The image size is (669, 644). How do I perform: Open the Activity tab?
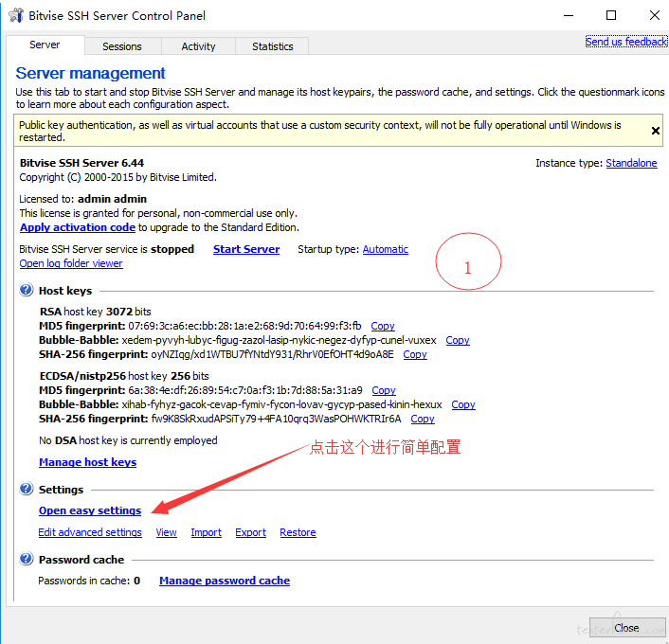click(198, 46)
